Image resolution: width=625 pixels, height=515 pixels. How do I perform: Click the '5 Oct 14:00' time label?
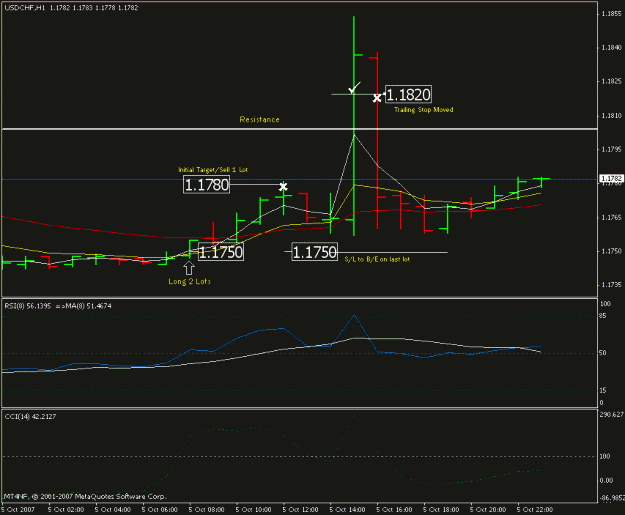(x=348, y=510)
